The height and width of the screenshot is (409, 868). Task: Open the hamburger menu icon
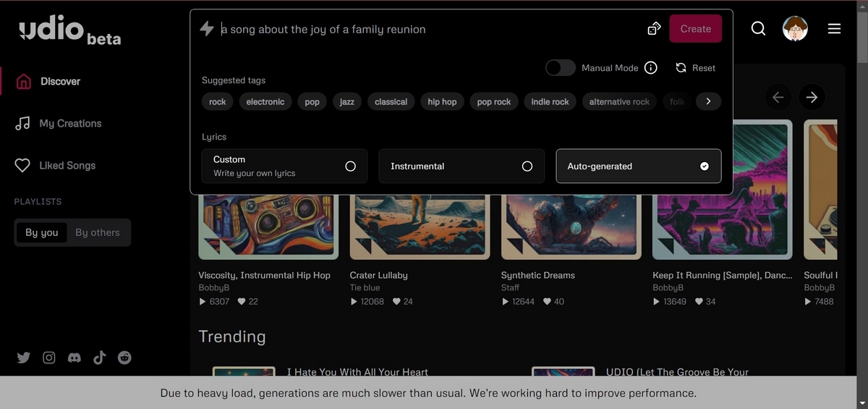coord(834,29)
